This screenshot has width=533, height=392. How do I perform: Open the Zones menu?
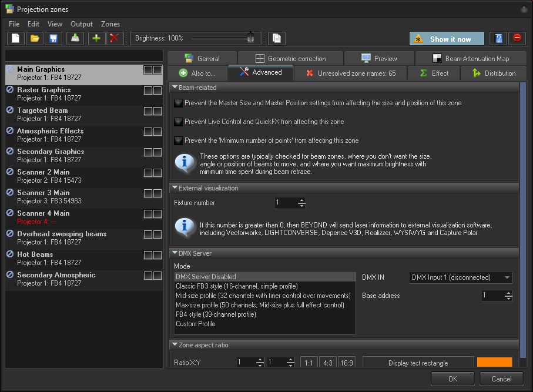click(x=110, y=24)
